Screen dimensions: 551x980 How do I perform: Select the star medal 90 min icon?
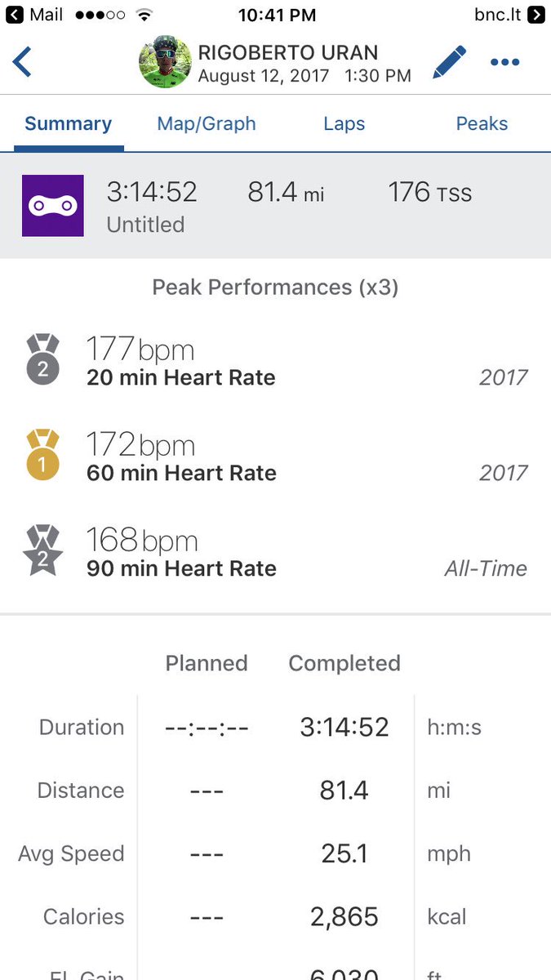[x=42, y=550]
